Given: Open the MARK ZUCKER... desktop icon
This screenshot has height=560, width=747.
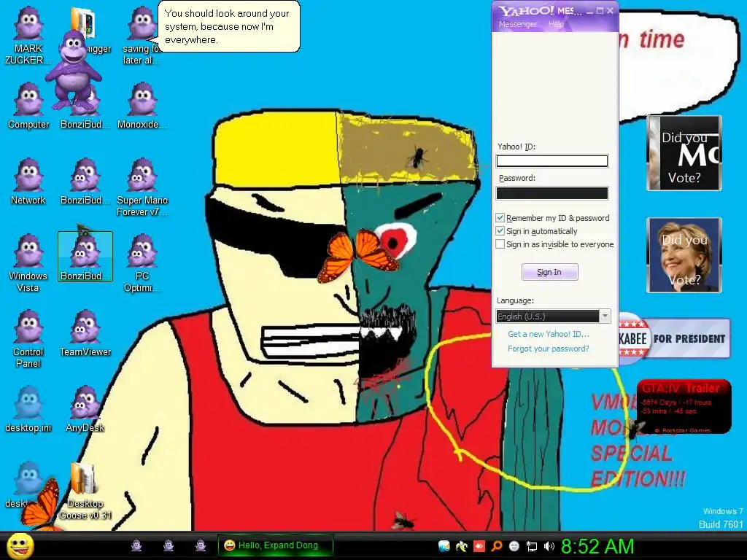Looking at the screenshot, I should [28, 36].
